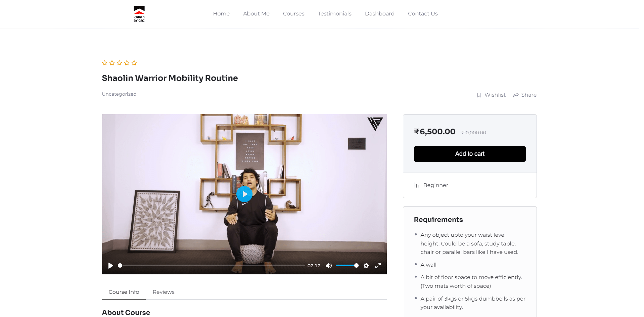The height and width of the screenshot is (317, 644).
Task: Open video settings gear icon
Action: (x=366, y=266)
